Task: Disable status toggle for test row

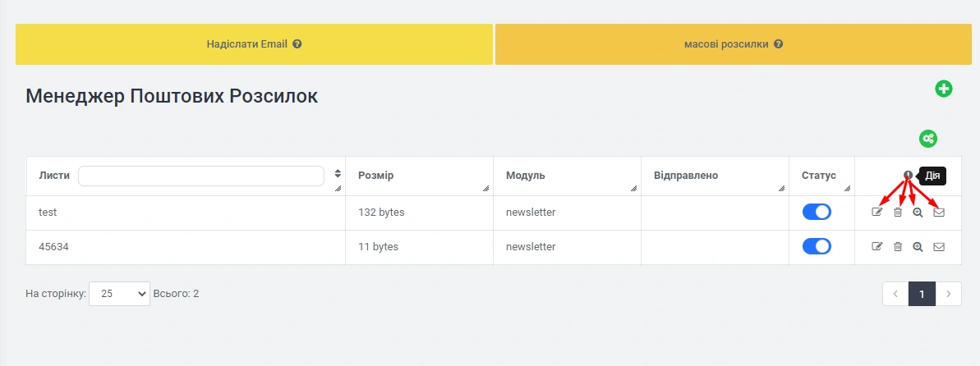Action: tap(817, 212)
